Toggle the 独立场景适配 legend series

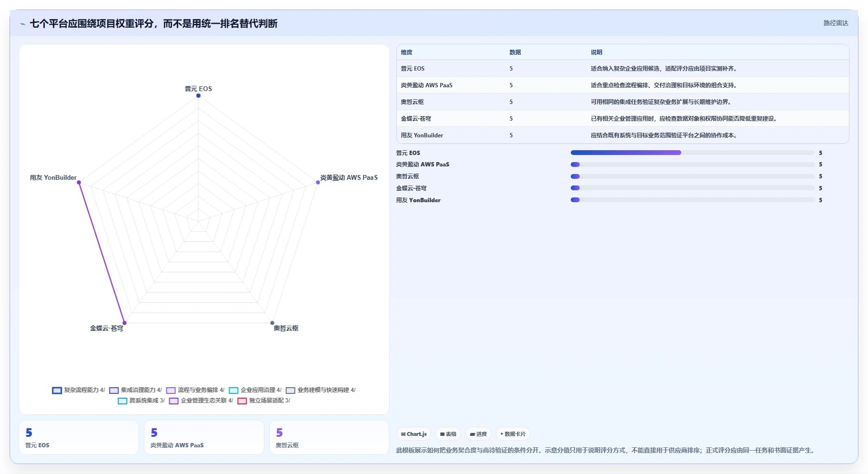pyautogui.click(x=264, y=401)
